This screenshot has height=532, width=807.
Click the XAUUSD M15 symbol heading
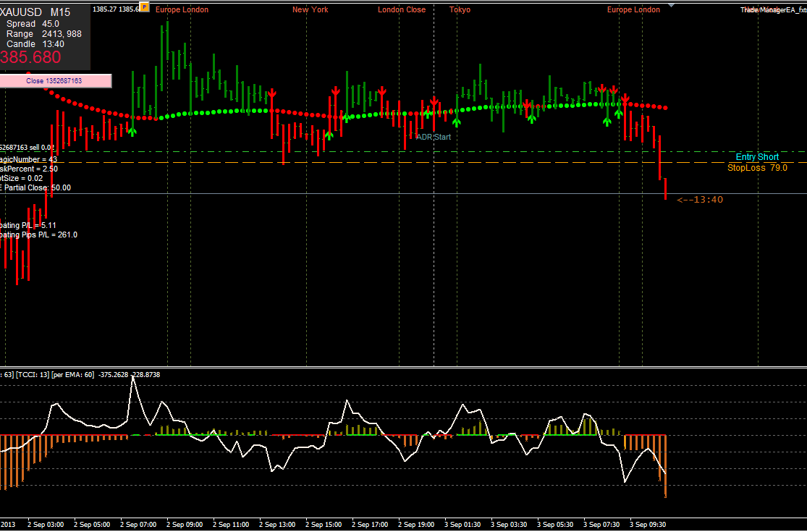click(x=36, y=12)
